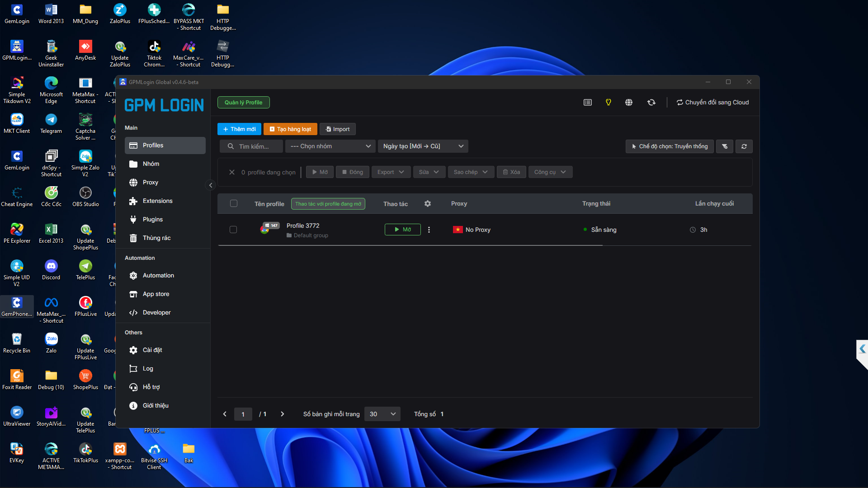
Task: Click Mở button for Profile 3772
Action: pos(403,230)
